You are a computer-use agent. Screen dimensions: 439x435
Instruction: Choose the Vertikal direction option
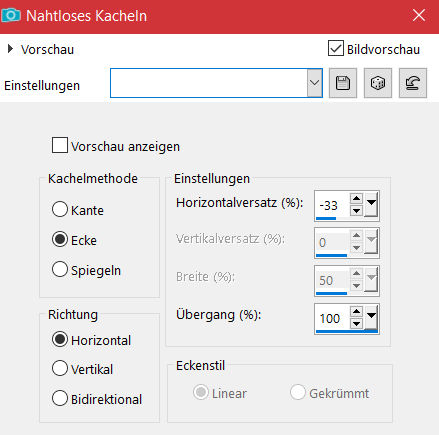pos(60,368)
